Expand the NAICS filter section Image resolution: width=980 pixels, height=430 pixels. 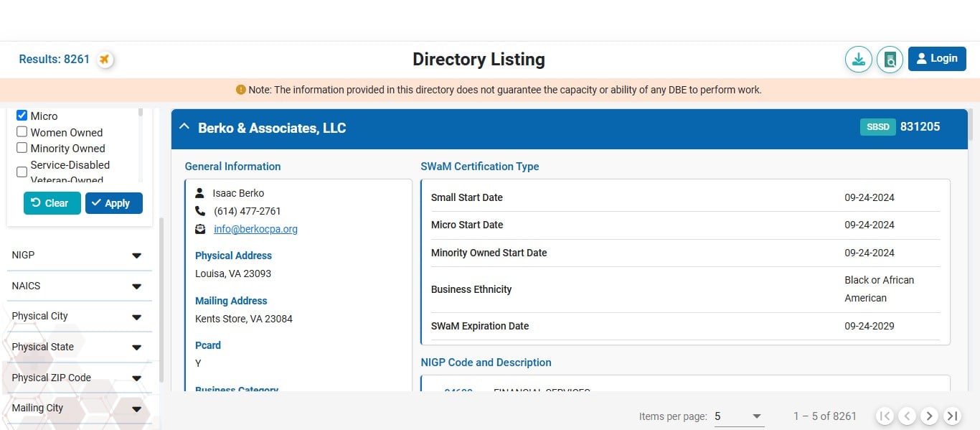[x=79, y=286]
